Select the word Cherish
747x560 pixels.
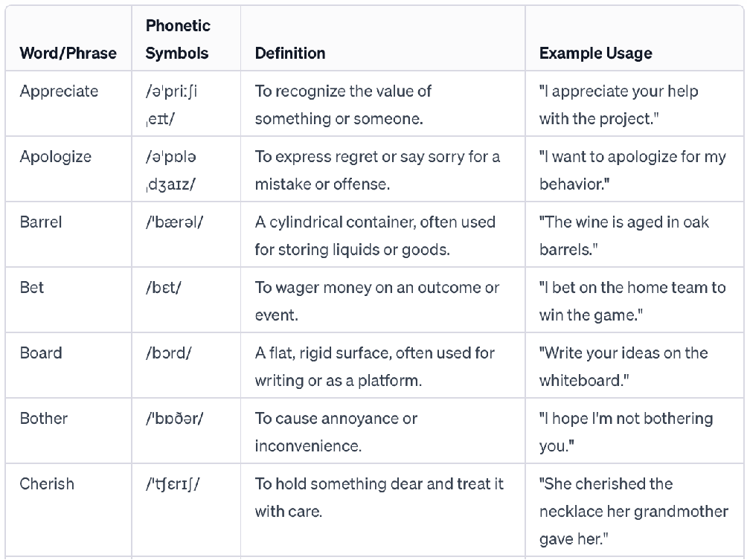point(47,484)
